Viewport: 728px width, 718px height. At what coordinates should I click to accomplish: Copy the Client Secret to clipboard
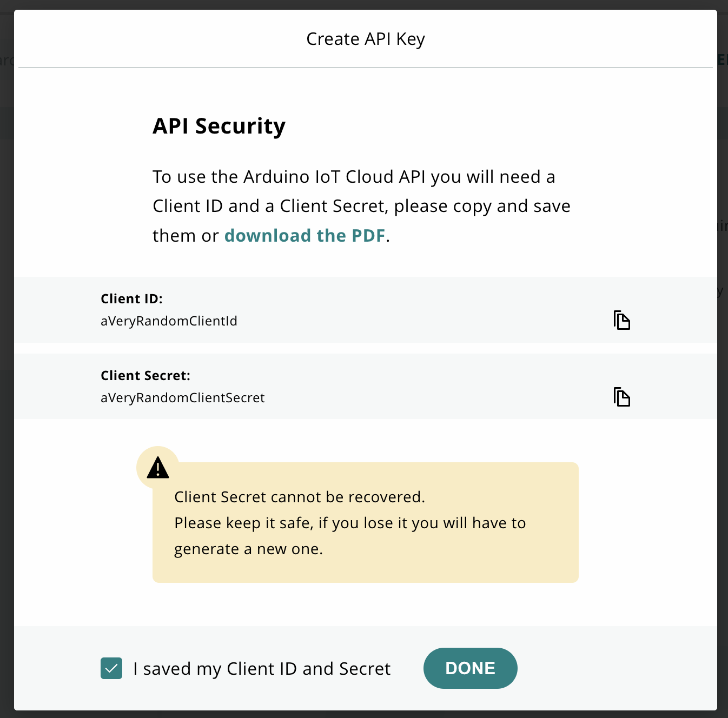[x=621, y=397]
